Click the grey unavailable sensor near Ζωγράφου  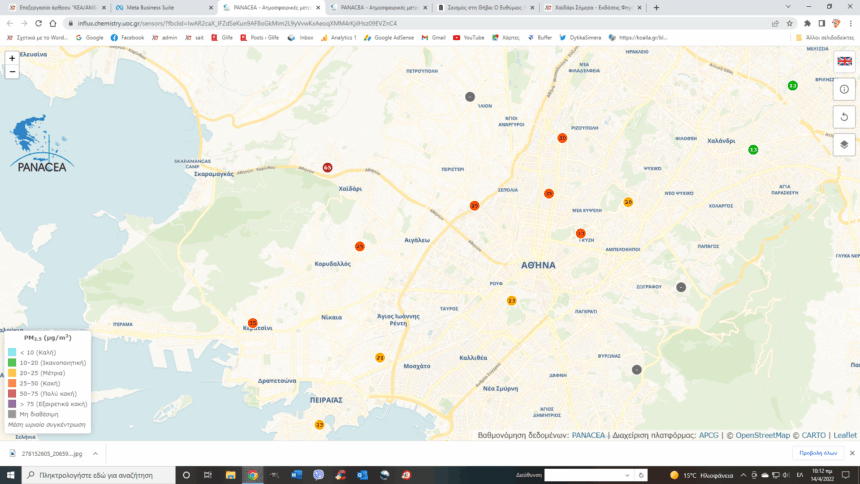coord(681,287)
